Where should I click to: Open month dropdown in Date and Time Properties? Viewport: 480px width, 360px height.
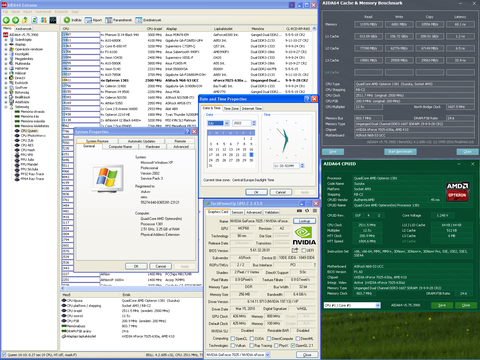pyautogui.click(x=227, y=123)
